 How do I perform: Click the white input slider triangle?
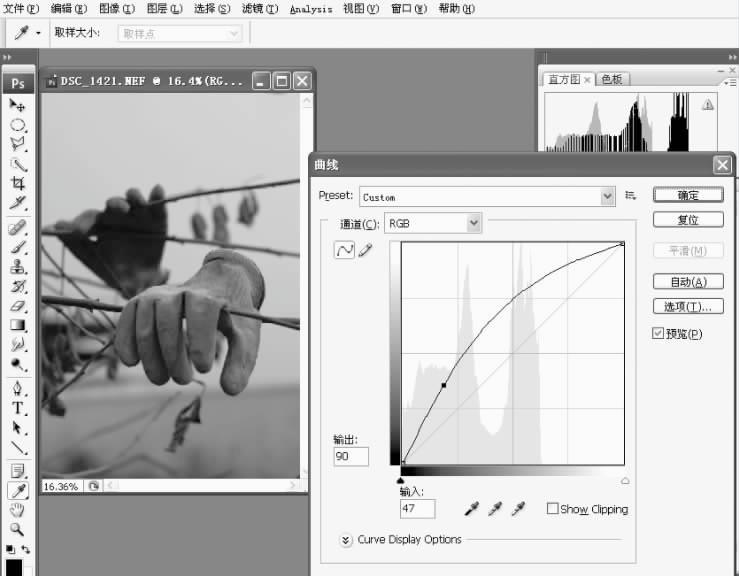(x=625, y=480)
